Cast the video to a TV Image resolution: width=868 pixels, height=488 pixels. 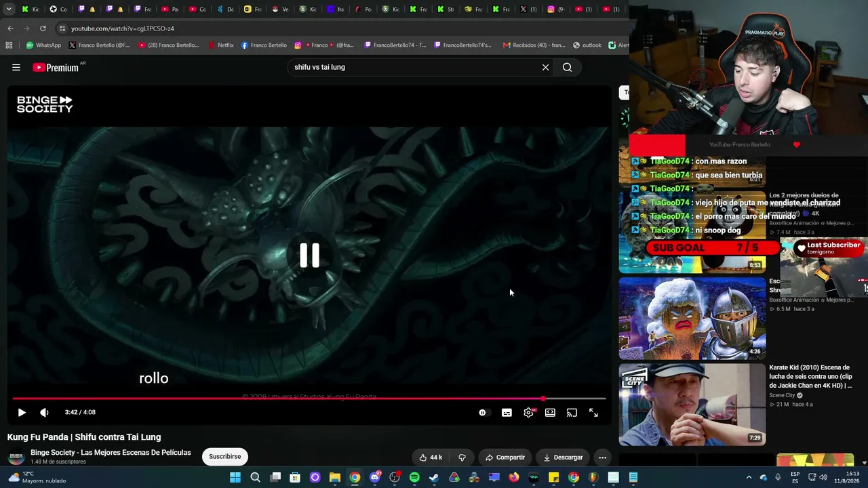572,412
